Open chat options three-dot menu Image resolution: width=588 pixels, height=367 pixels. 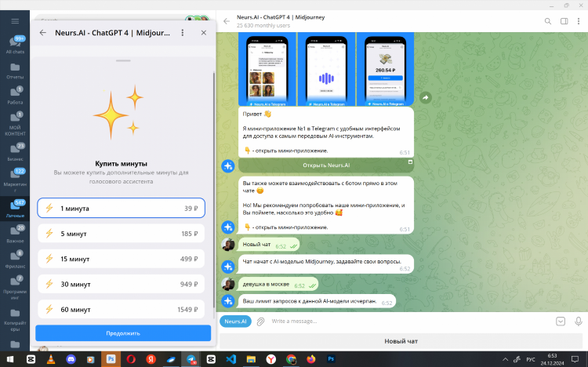tap(579, 21)
